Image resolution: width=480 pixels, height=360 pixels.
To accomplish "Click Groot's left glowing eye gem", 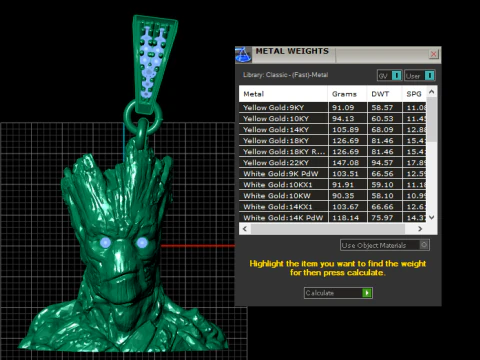I will point(105,242).
